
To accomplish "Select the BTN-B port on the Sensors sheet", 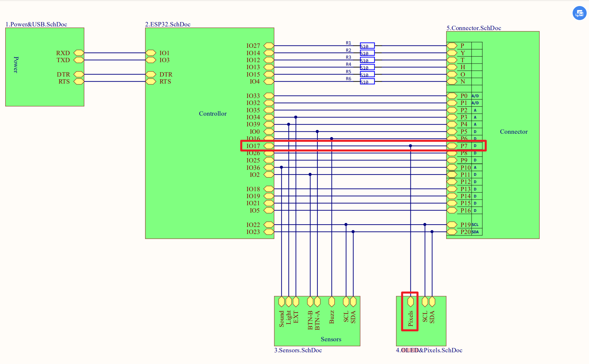I will (x=310, y=301).
